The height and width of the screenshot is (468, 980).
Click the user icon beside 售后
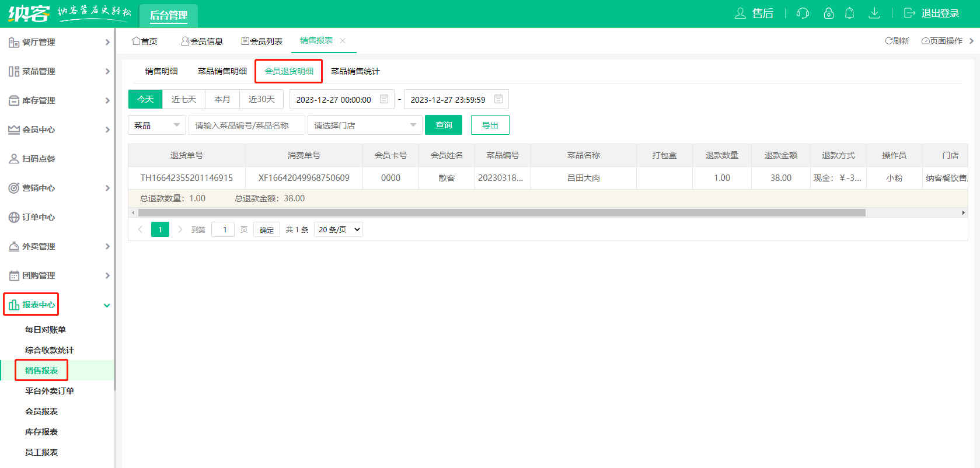click(x=740, y=13)
